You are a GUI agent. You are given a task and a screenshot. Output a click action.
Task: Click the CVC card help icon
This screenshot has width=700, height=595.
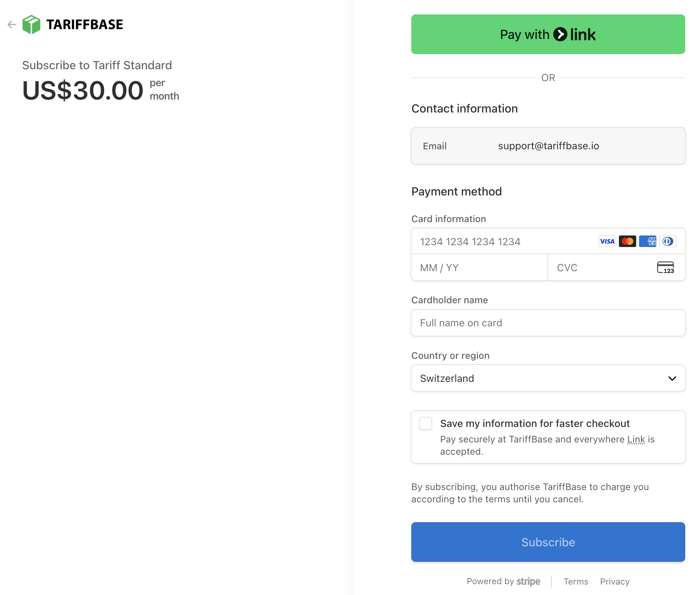pos(665,268)
